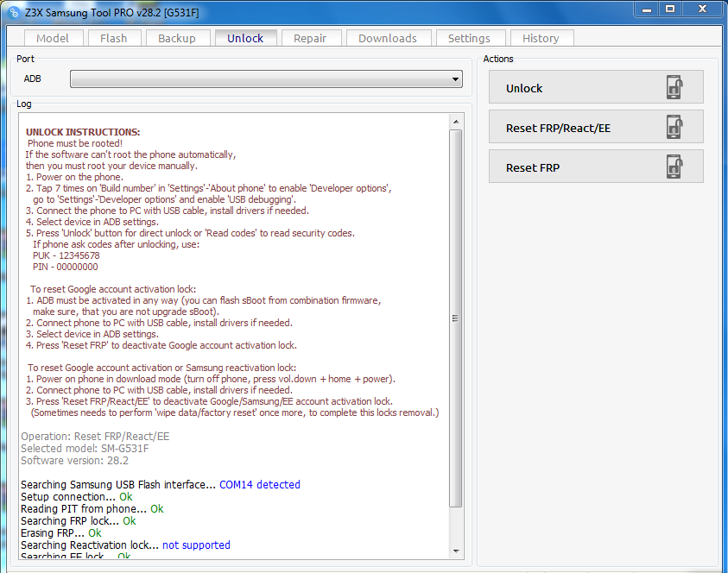View the History tab
The height and width of the screenshot is (573, 728).
pyautogui.click(x=541, y=38)
